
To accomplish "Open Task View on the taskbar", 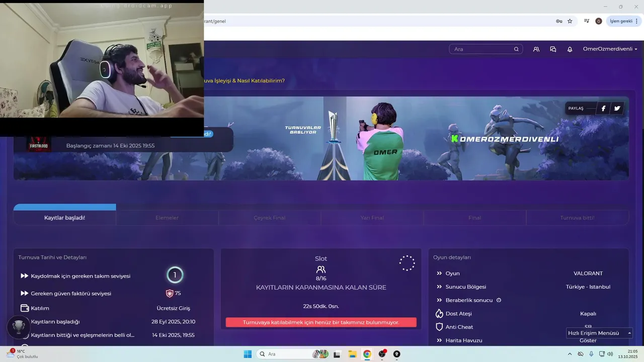I will tap(337, 354).
